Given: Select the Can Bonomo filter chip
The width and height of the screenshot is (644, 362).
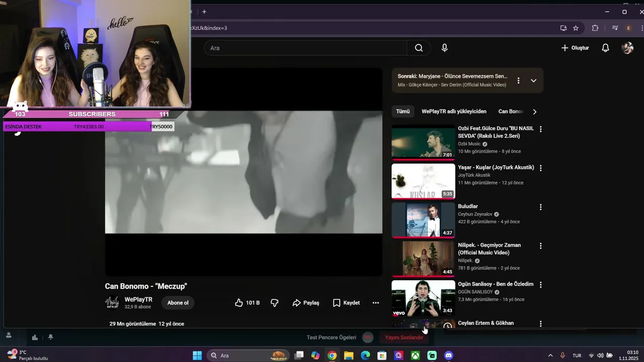Looking at the screenshot, I should [511, 112].
